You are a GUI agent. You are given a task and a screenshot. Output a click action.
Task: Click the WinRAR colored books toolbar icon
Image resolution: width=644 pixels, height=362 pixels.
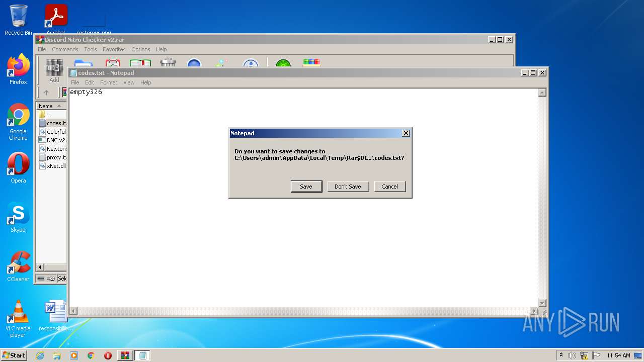point(311,63)
